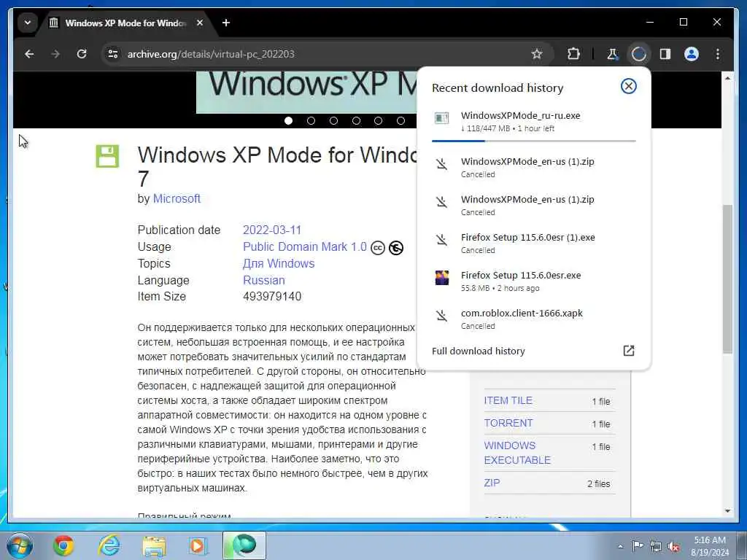Viewport: 747px width, 560px height.
Task: Select the fifth carousel dot
Action: click(x=379, y=121)
